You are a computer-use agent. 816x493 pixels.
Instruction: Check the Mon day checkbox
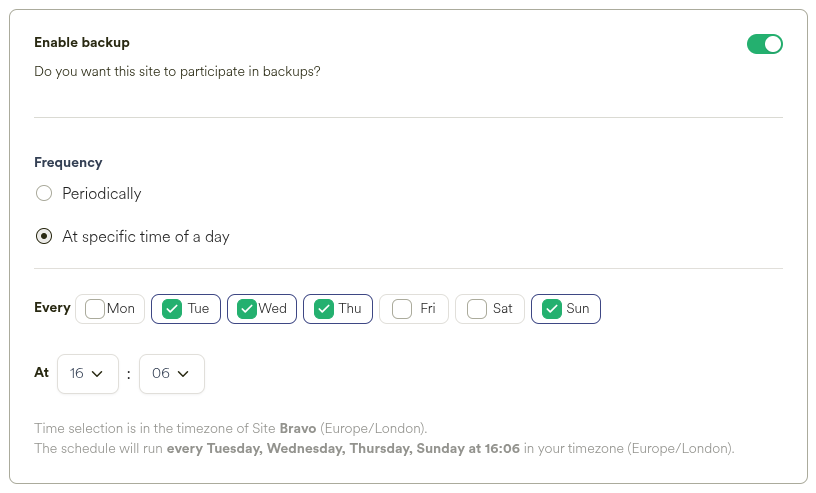click(x=95, y=309)
